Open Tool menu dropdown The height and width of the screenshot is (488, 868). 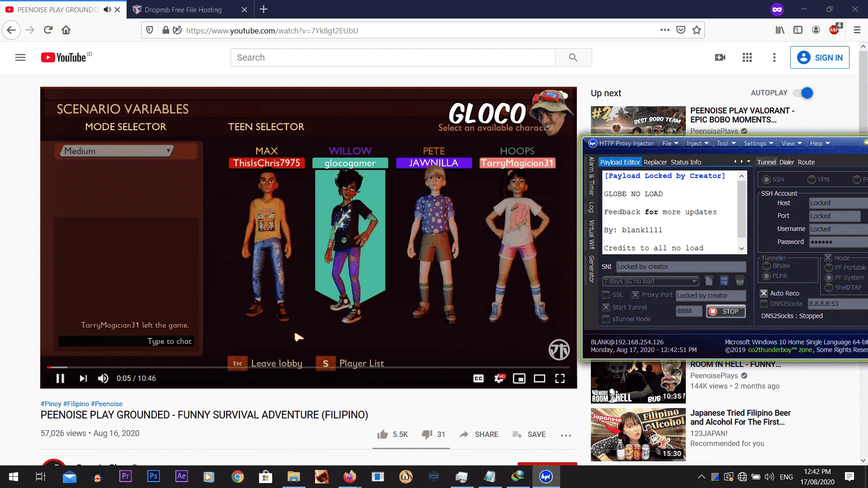(x=726, y=143)
